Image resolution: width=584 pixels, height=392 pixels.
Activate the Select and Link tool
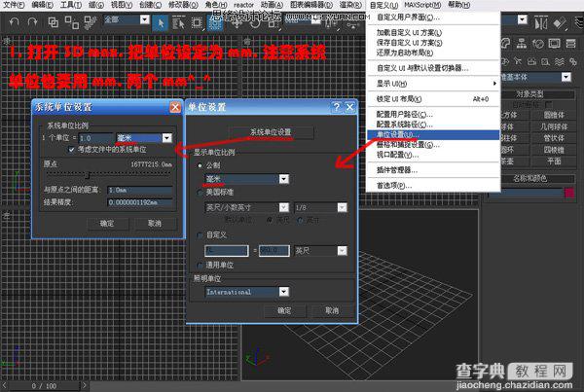click(x=54, y=22)
